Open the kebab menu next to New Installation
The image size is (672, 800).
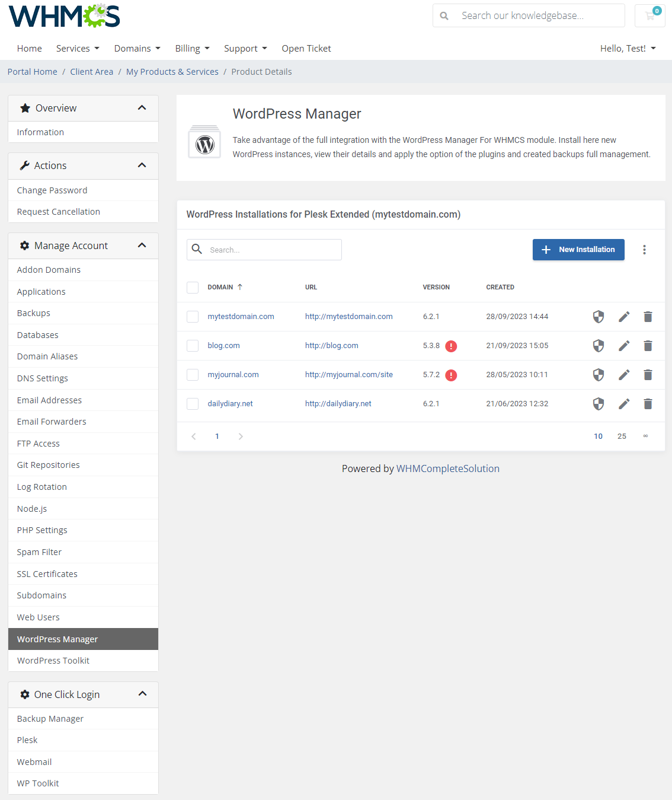point(644,250)
